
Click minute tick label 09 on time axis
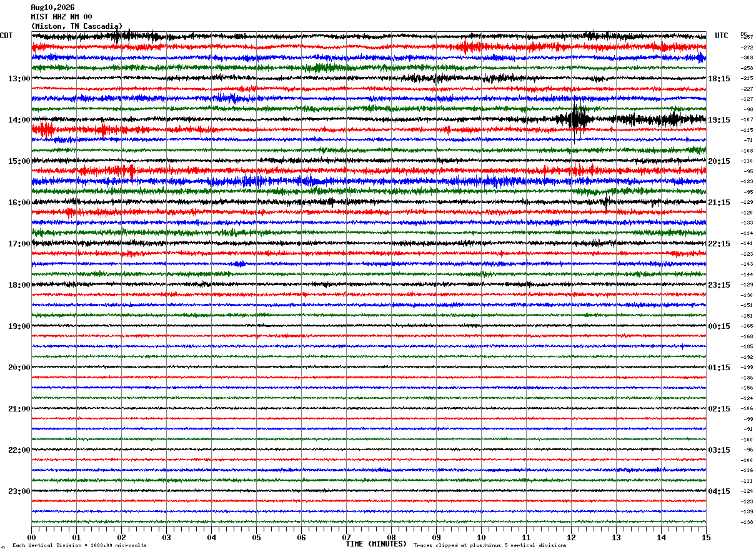436,537
